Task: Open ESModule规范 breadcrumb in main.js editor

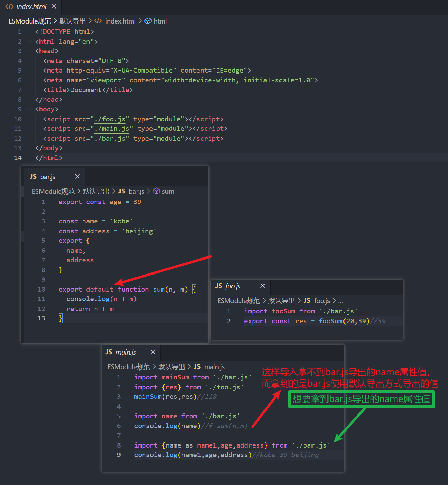Action: pos(129,367)
